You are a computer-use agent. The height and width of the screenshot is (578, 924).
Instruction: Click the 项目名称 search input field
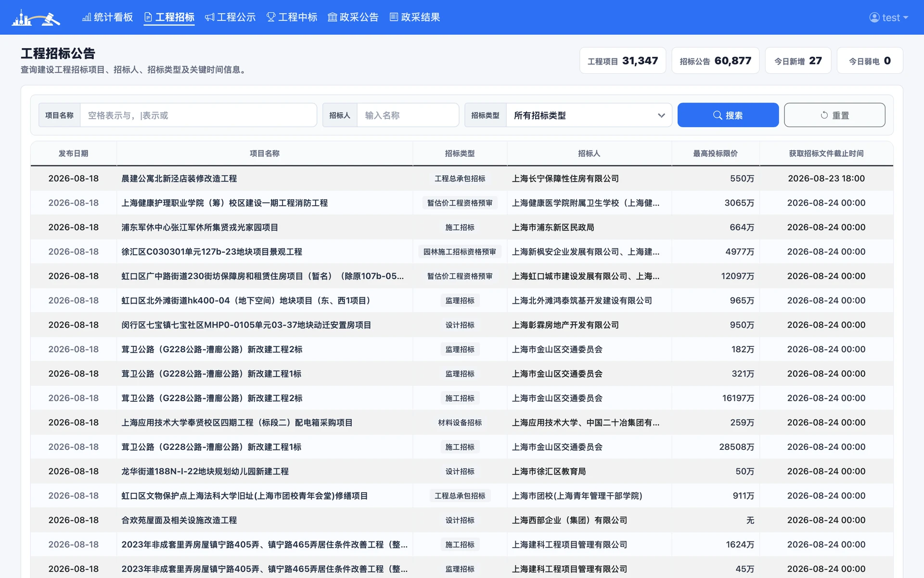coord(198,115)
